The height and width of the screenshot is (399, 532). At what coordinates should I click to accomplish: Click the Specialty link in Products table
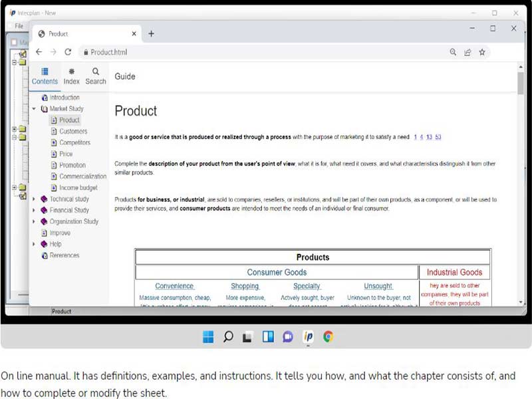307,286
